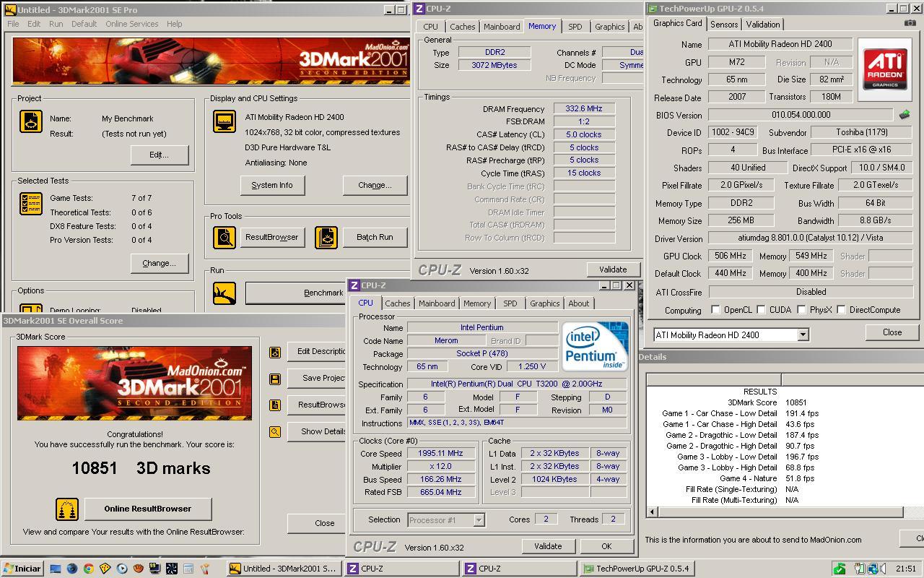The image size is (924, 578).
Task: Open the paint brushes quick launch icon
Action: [204, 569]
